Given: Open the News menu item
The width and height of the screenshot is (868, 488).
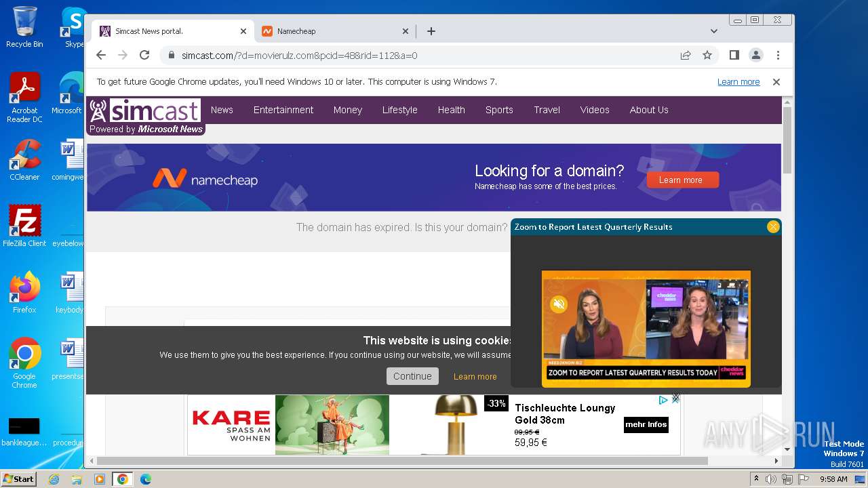Looking at the screenshot, I should 222,110.
